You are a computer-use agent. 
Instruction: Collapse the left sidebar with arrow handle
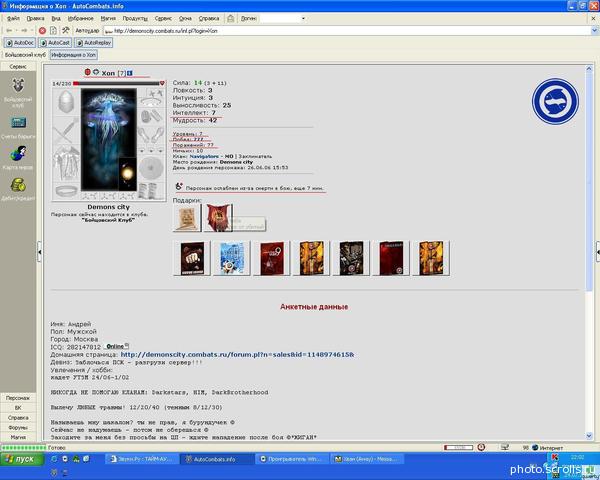(39, 252)
